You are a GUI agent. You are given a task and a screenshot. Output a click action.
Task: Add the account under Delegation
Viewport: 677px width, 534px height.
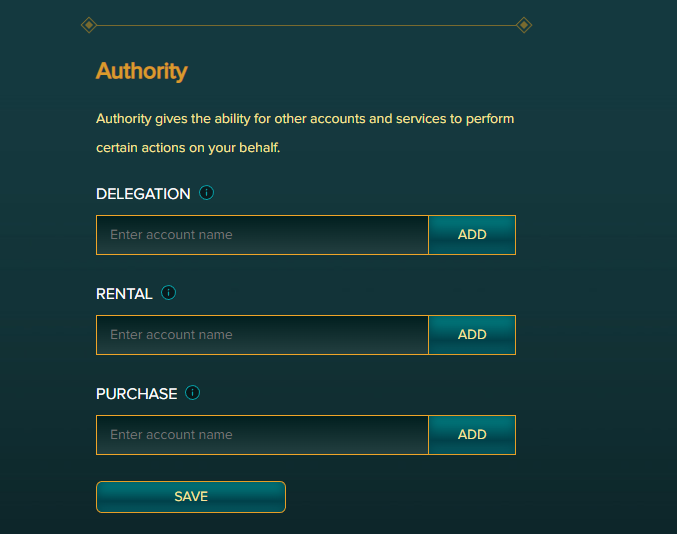472,235
